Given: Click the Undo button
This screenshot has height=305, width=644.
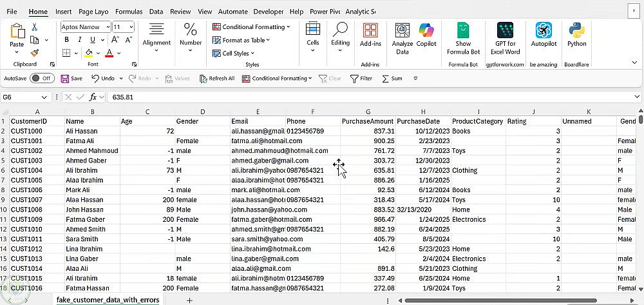Looking at the screenshot, I should [102, 78].
